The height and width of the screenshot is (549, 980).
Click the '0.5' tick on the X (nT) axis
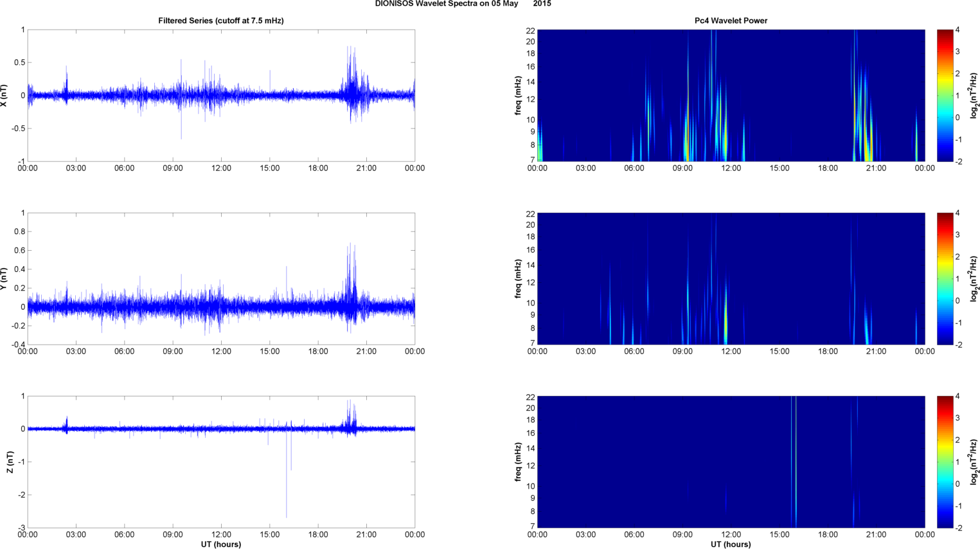click(19, 62)
